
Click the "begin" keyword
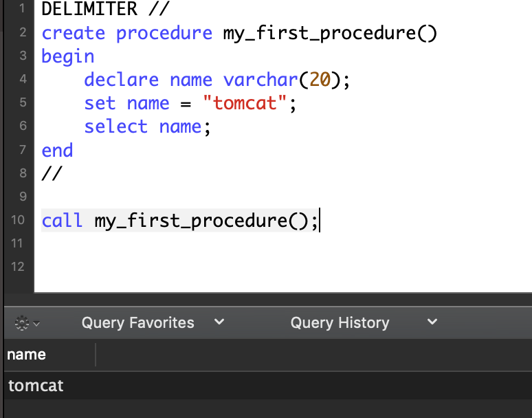(x=68, y=56)
